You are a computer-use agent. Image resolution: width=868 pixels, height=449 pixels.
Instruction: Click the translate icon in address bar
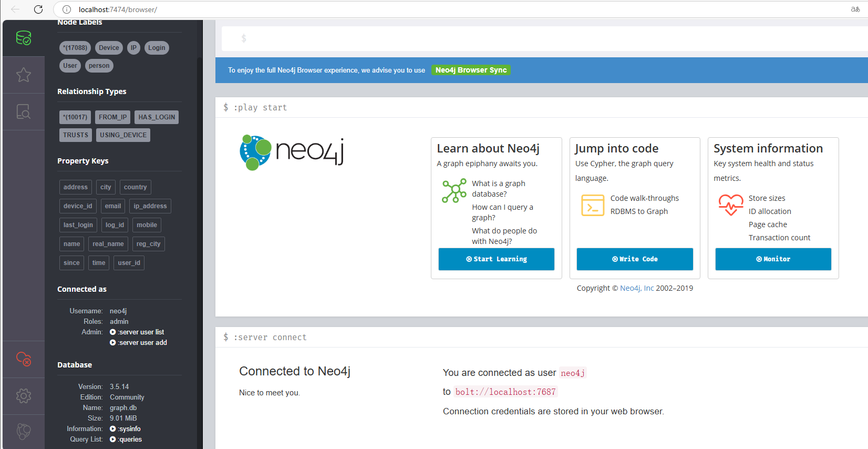[x=855, y=9]
